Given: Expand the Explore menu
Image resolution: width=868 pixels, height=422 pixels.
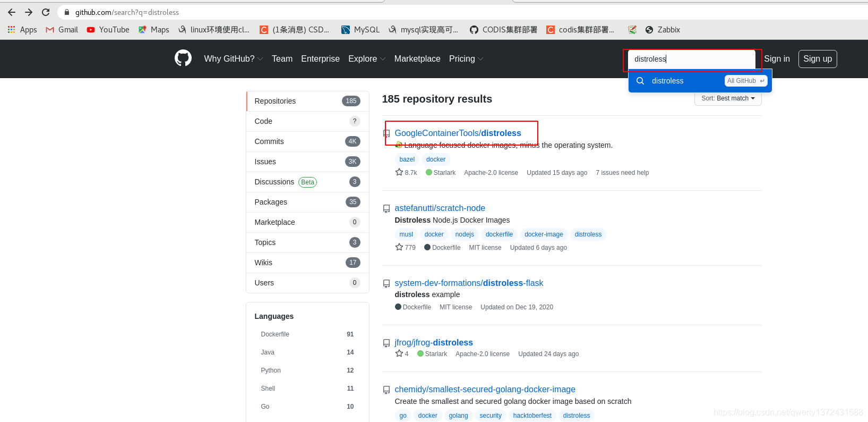Looking at the screenshot, I should (367, 58).
